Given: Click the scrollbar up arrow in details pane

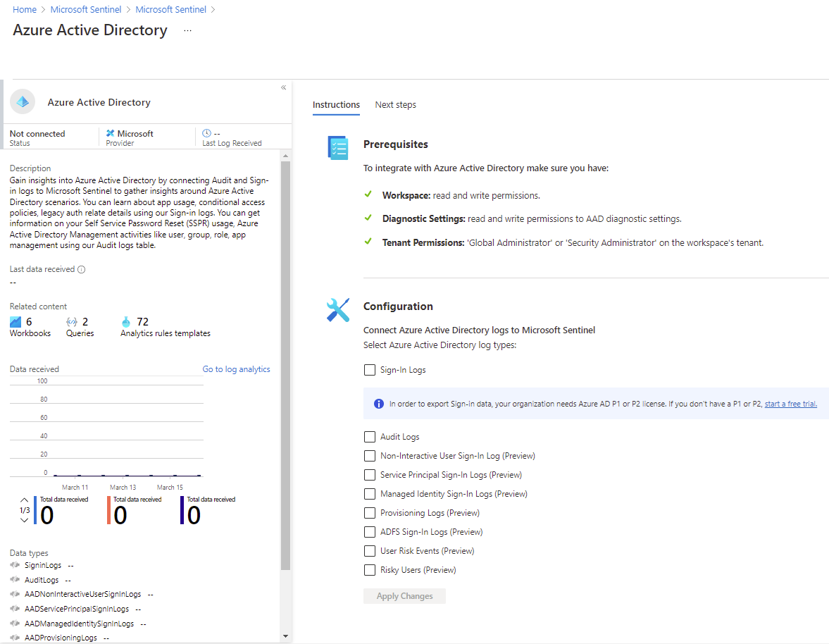Looking at the screenshot, I should pyautogui.click(x=285, y=156).
